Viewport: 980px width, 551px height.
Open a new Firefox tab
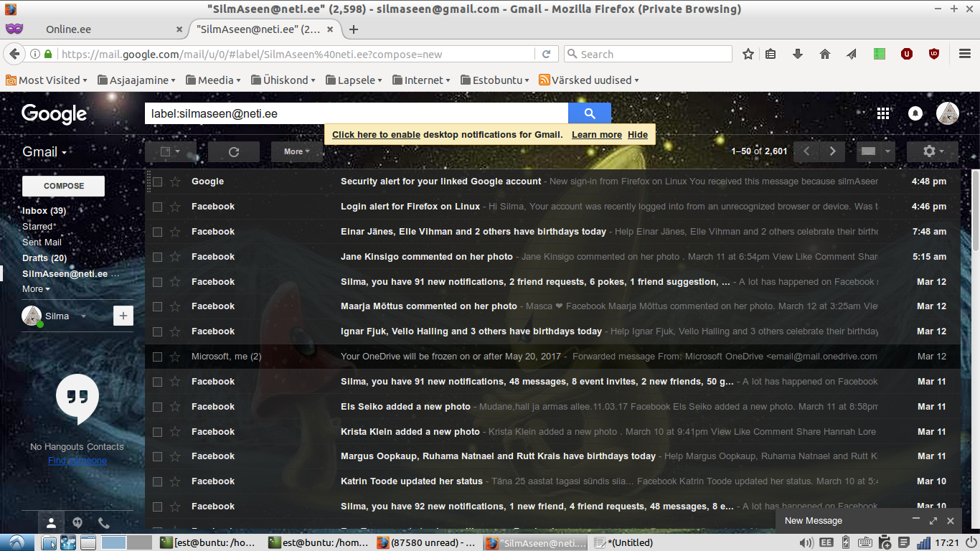tap(353, 29)
